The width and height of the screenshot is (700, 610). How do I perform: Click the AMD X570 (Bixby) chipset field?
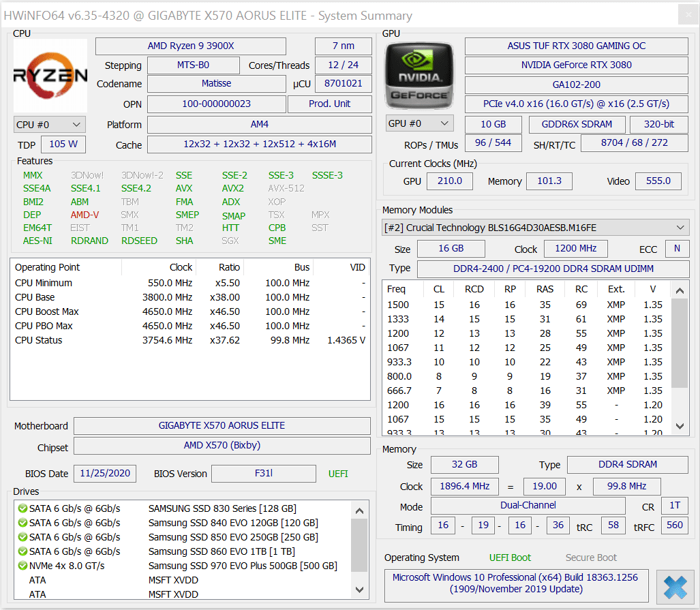(x=222, y=445)
